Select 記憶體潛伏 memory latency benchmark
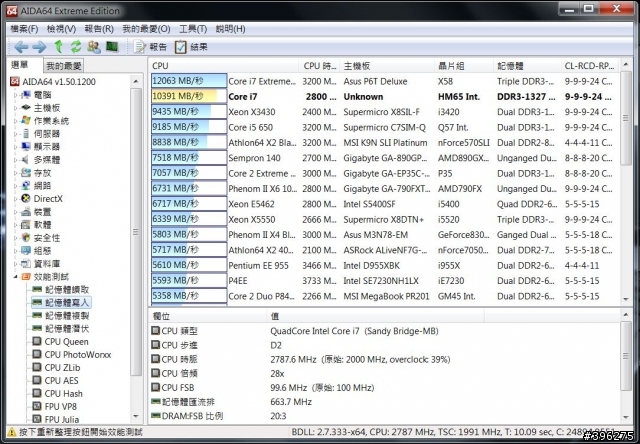Screen dimensions: 640x444 (61, 329)
